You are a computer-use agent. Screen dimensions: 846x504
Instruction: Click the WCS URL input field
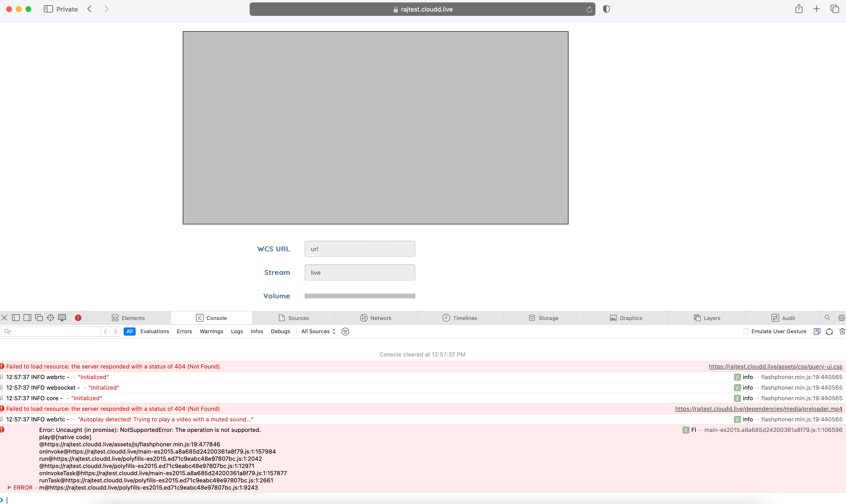[360, 249]
